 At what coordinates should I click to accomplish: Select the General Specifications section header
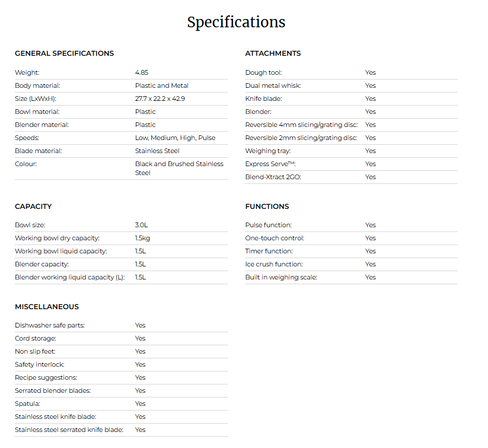(64, 53)
